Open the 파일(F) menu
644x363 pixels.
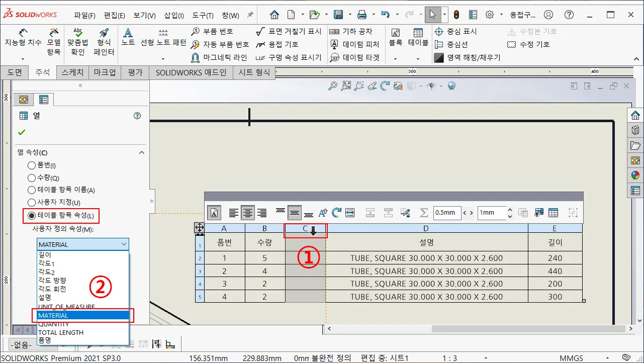84,15
